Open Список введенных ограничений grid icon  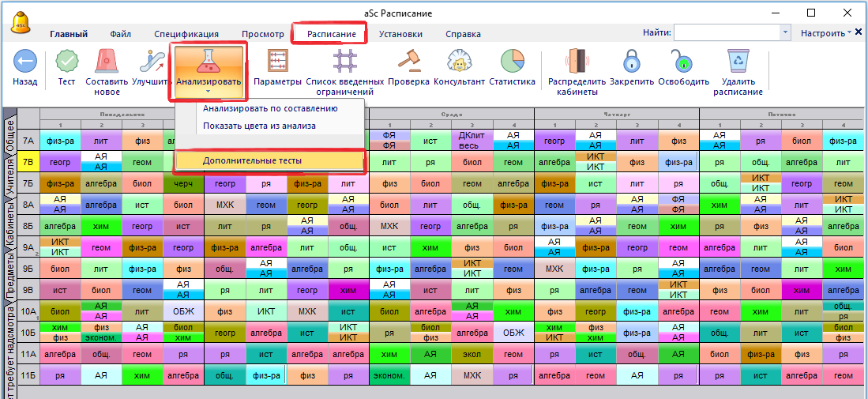[x=344, y=62]
